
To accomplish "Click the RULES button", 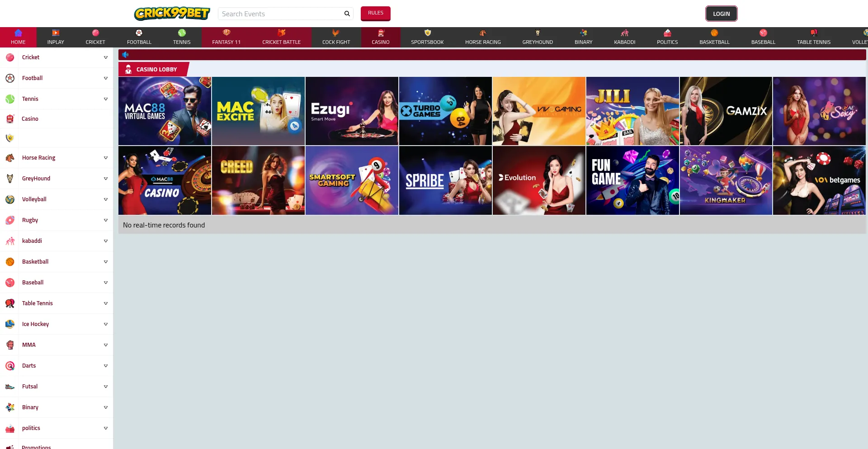I will point(376,13).
